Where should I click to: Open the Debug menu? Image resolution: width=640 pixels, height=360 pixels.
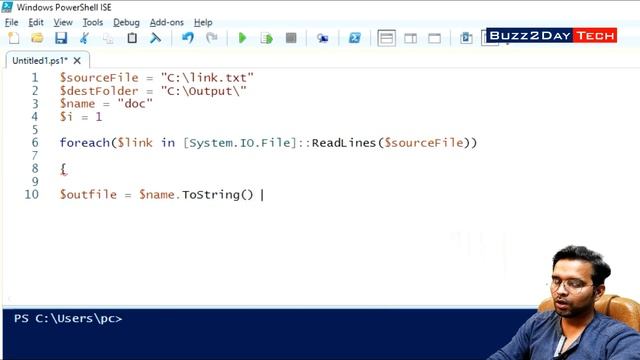126,22
